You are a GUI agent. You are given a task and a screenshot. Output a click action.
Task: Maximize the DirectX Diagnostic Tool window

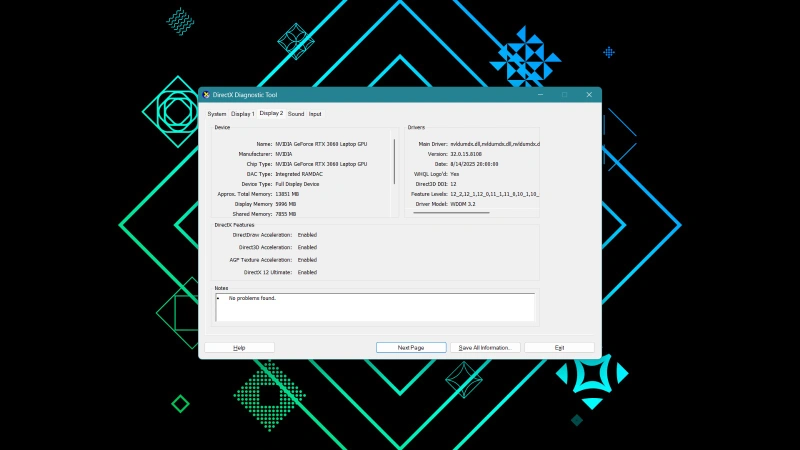coord(564,95)
